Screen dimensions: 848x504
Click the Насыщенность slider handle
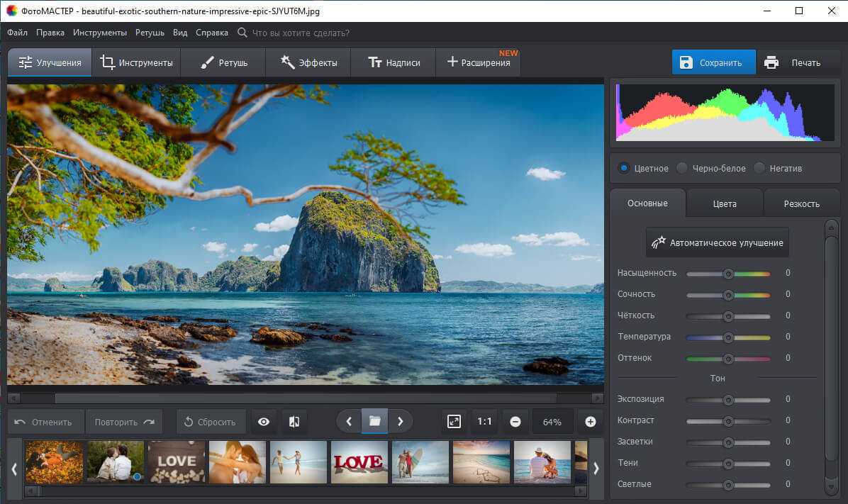(727, 274)
